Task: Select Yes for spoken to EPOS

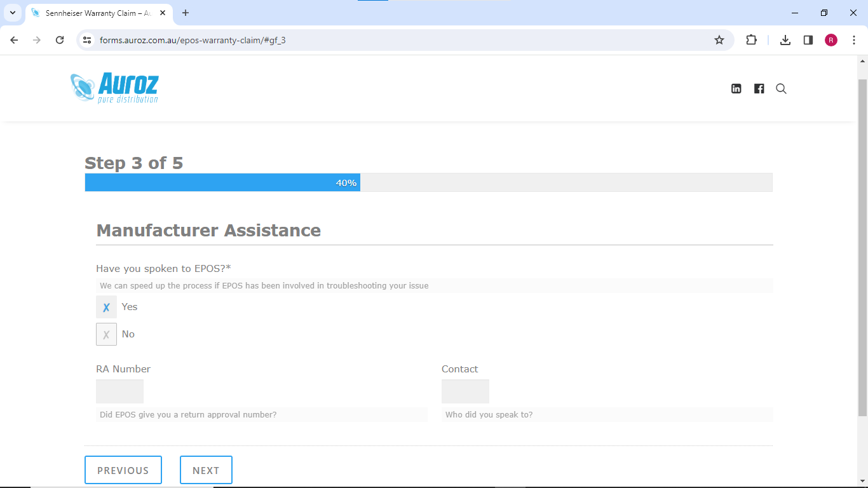Action: pos(106,307)
